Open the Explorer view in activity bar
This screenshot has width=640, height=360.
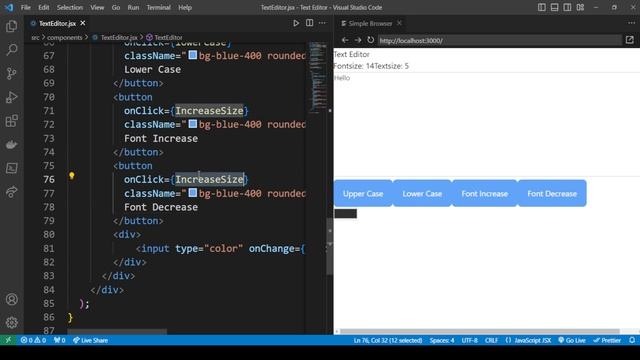tap(11, 27)
